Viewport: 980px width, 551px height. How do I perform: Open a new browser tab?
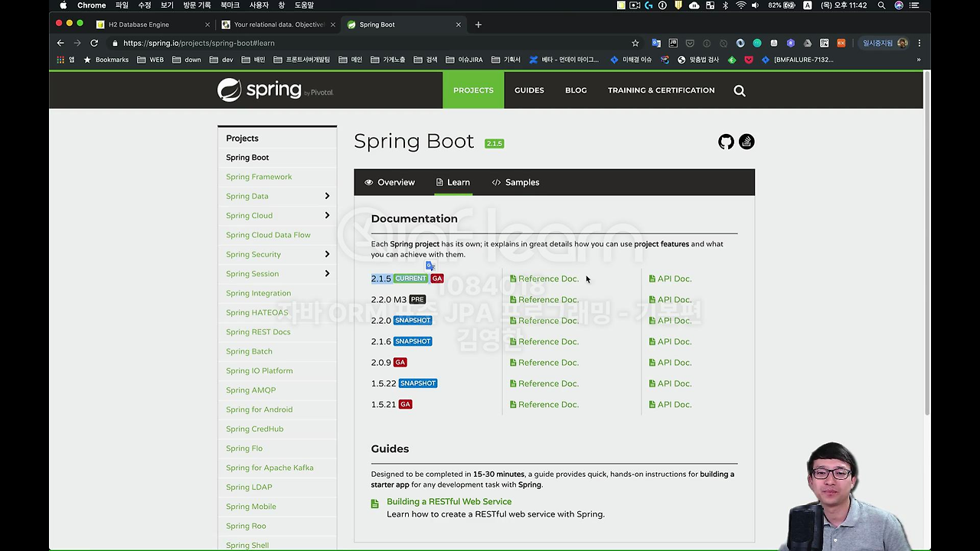coord(479,24)
